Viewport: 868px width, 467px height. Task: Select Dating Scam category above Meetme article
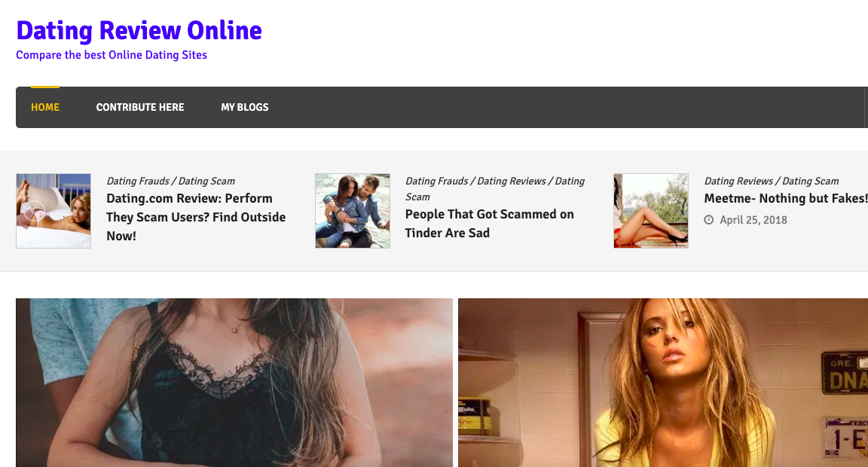811,181
